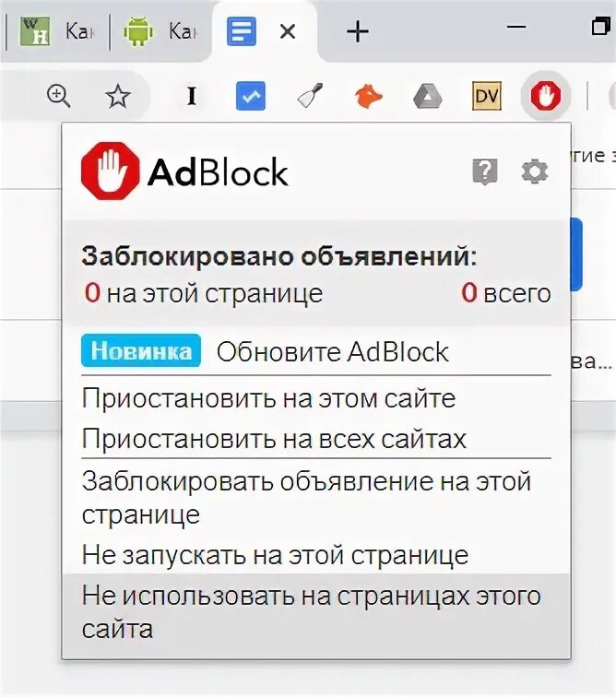
Task: Bookmark this page with star icon
Action: pos(118,96)
